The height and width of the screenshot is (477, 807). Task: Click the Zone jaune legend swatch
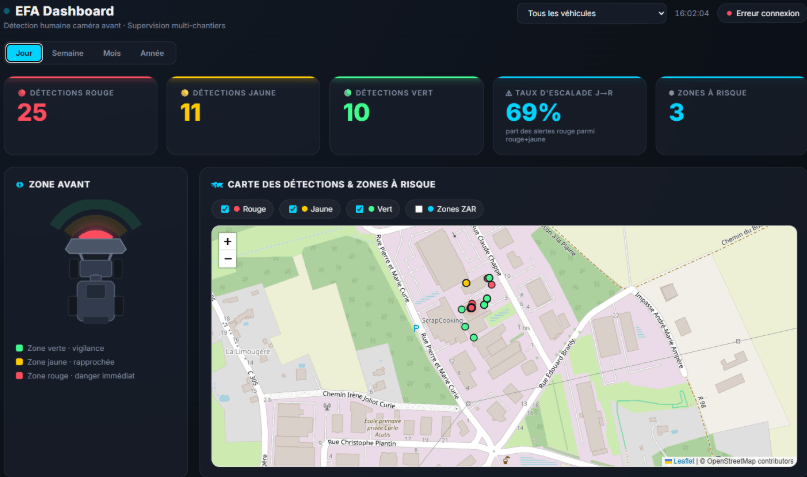(x=20, y=362)
